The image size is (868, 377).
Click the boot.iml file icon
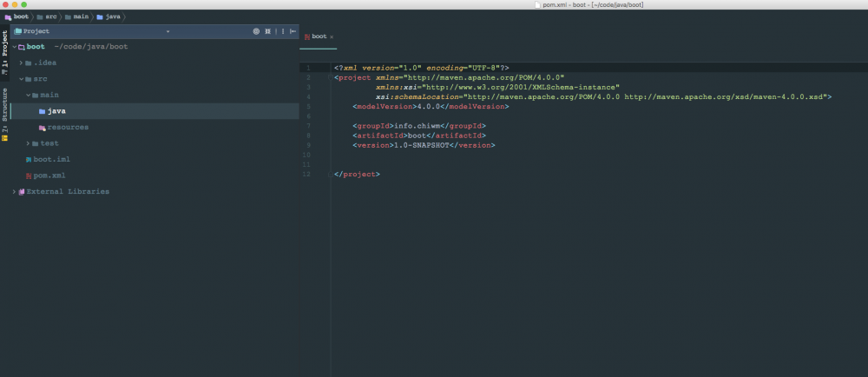coord(28,160)
